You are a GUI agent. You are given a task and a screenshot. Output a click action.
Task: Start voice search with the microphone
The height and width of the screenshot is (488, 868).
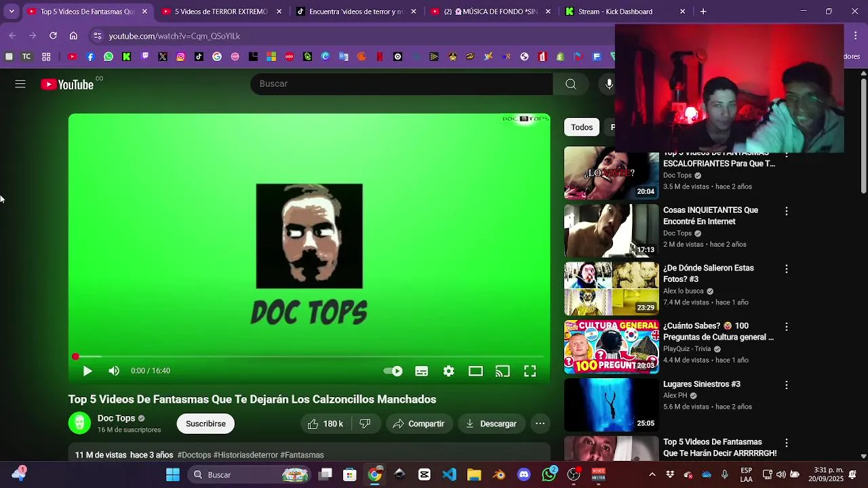point(609,84)
